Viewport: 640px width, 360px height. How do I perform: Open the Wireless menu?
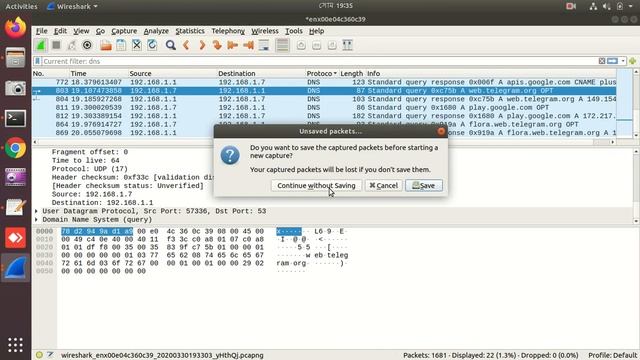click(264, 31)
